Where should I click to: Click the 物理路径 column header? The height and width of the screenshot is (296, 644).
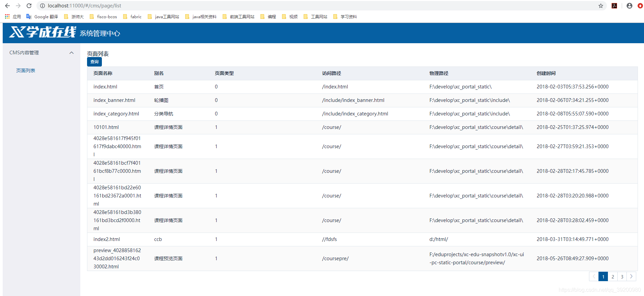439,73
